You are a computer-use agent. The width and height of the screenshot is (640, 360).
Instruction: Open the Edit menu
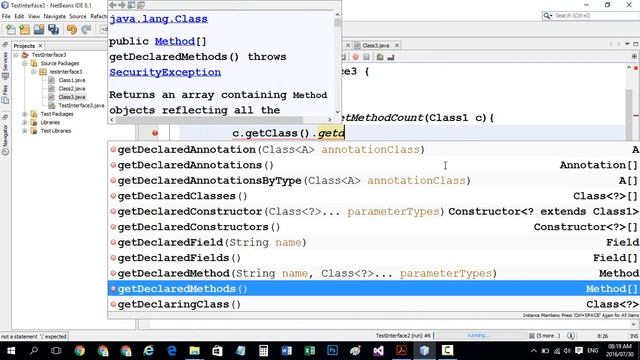19,16
